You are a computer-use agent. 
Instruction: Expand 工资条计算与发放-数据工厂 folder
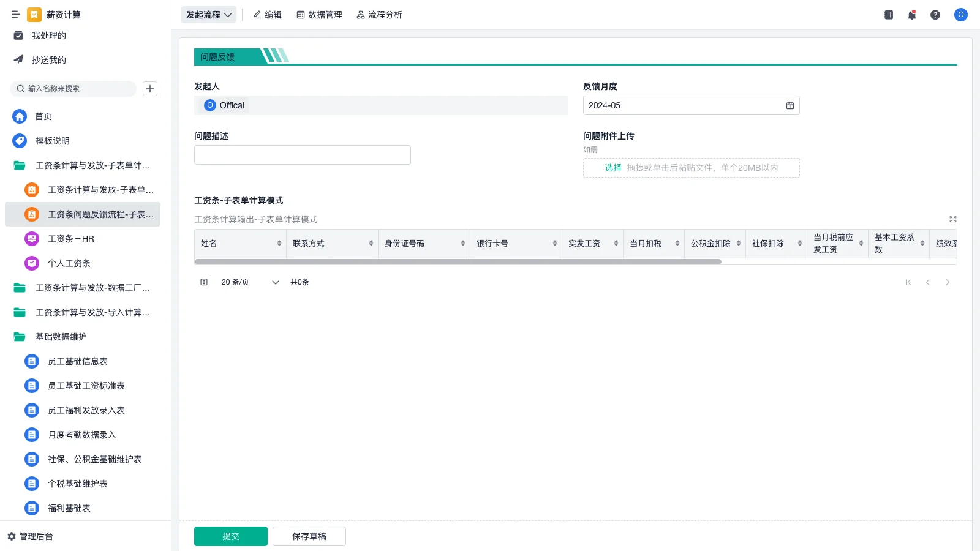point(83,288)
